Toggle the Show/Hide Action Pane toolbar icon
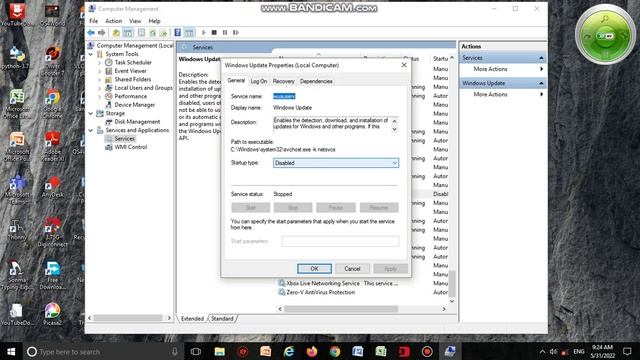The image size is (640, 360). 189,33
